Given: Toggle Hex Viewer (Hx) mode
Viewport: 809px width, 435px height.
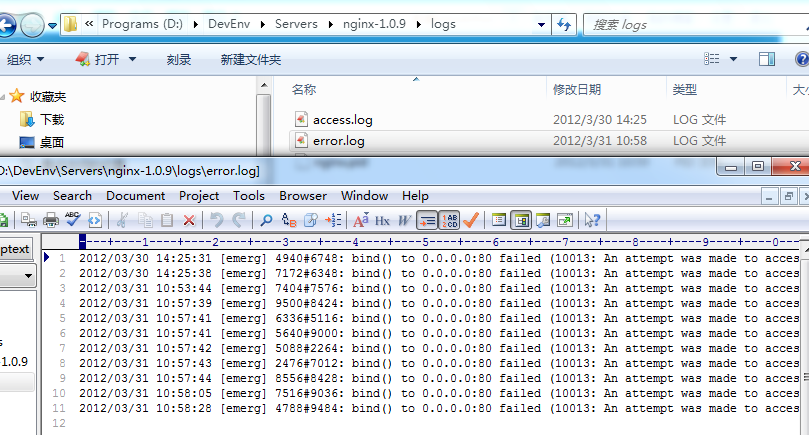Looking at the screenshot, I should [382, 221].
